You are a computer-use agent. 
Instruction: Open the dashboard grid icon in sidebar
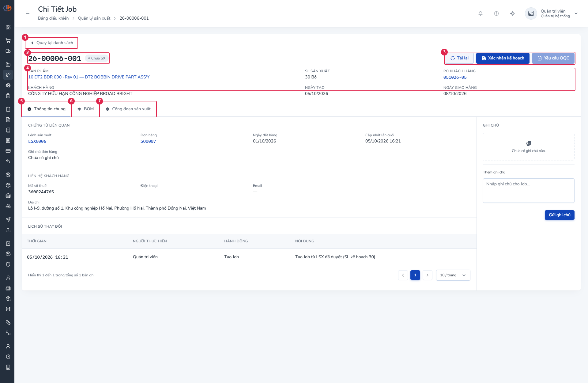point(8,27)
